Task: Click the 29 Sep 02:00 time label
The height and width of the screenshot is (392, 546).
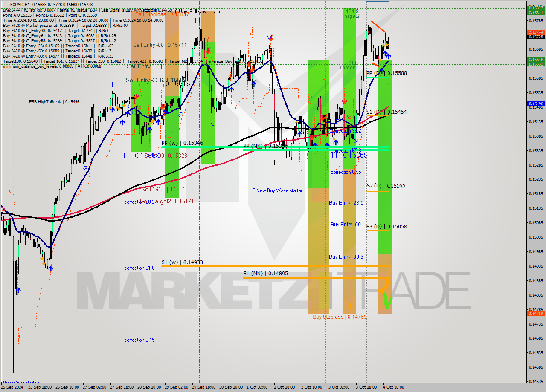Action: (x=177, y=387)
